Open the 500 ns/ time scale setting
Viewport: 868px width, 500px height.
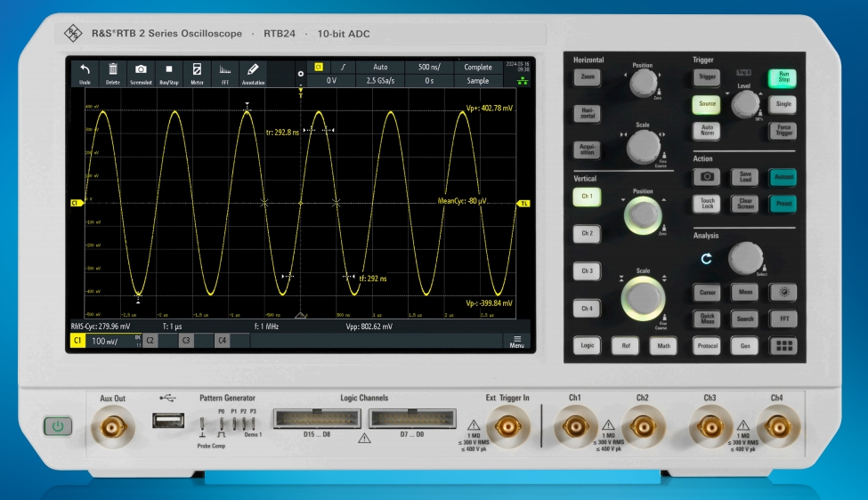[x=428, y=67]
